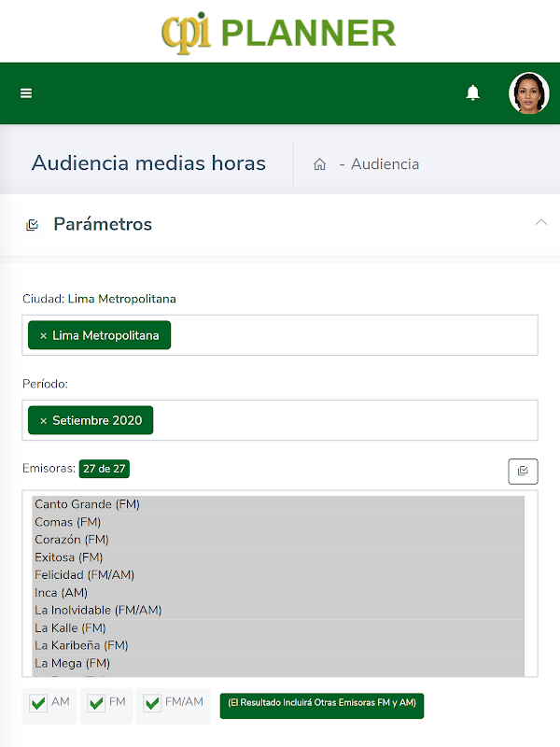Click the select-all stations icon button
This screenshot has width=560, height=747.
[x=523, y=472]
